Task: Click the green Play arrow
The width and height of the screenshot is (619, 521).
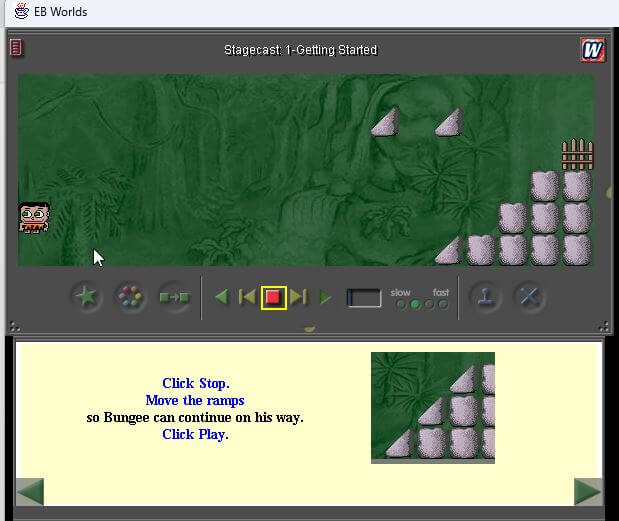Action: pyautogui.click(x=325, y=297)
